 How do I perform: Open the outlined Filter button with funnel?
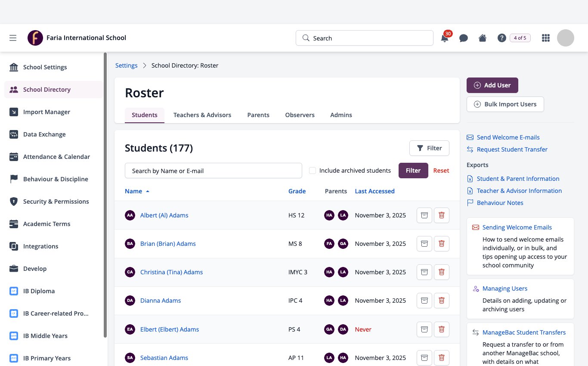[429, 148]
